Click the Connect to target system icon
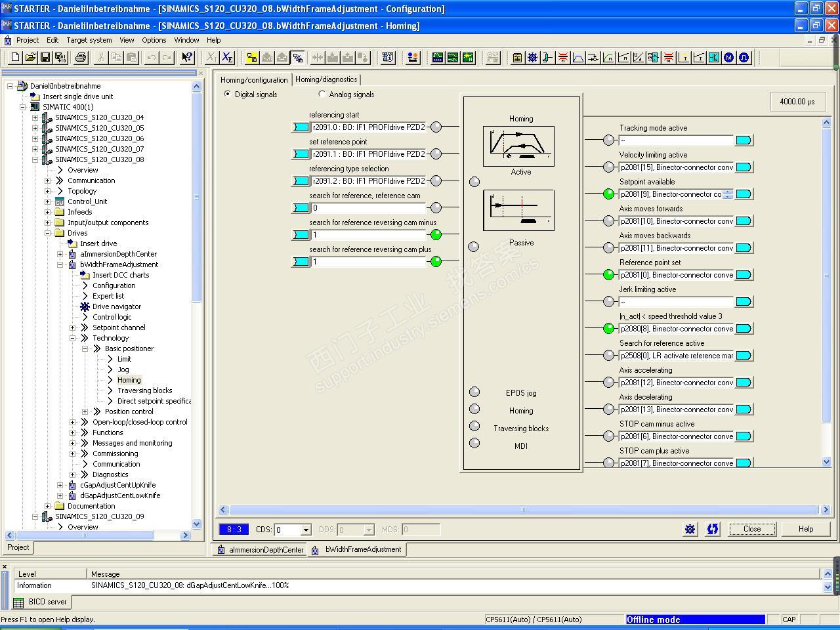 click(x=251, y=58)
